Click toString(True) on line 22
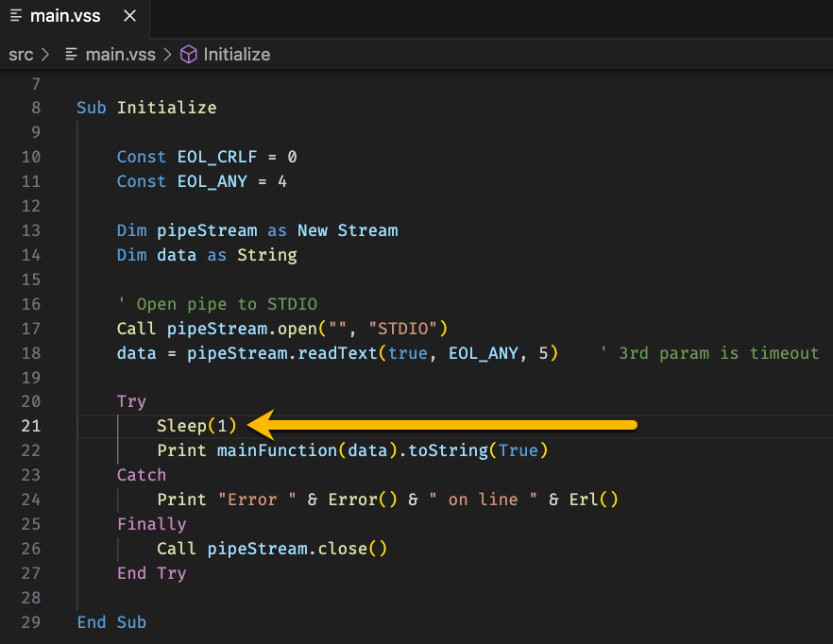 (478, 450)
